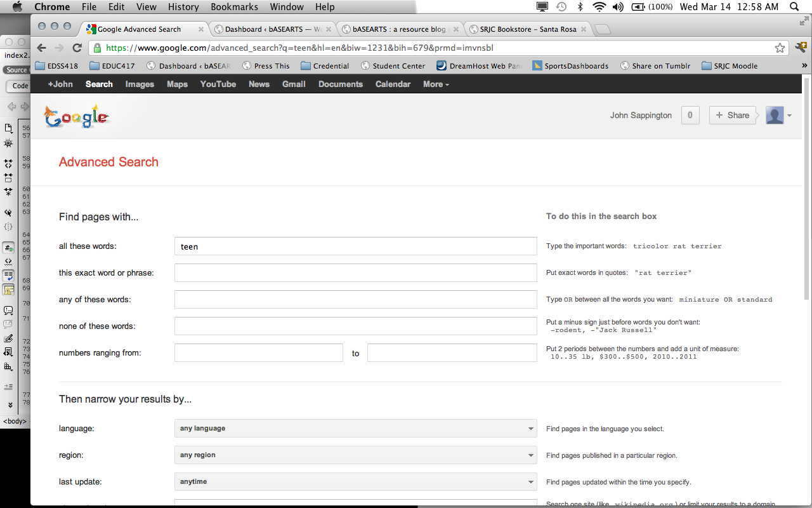Open Gmail in Google bar
Viewport: 812px width, 508px height.
pos(294,84)
